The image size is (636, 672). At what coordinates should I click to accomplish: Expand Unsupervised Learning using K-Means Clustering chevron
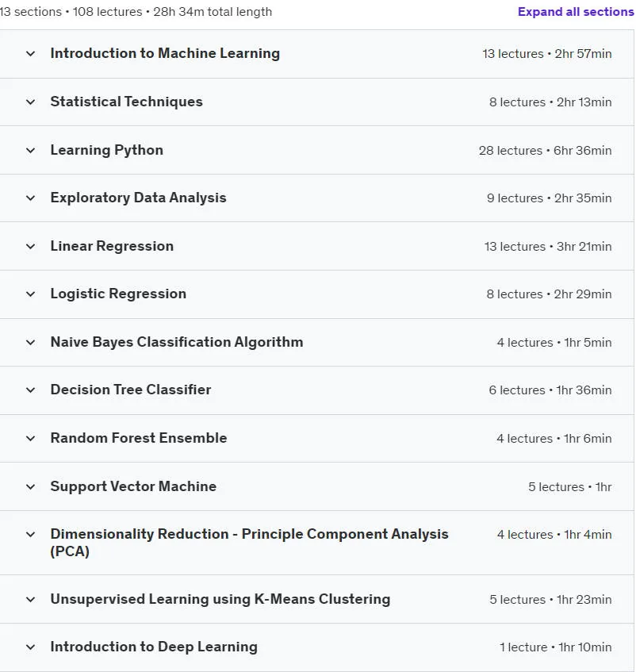30,600
